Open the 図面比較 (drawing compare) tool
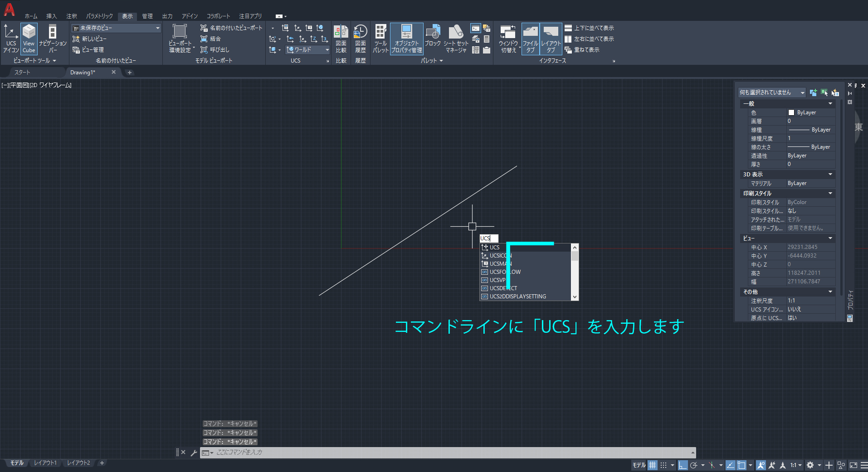 [341, 38]
